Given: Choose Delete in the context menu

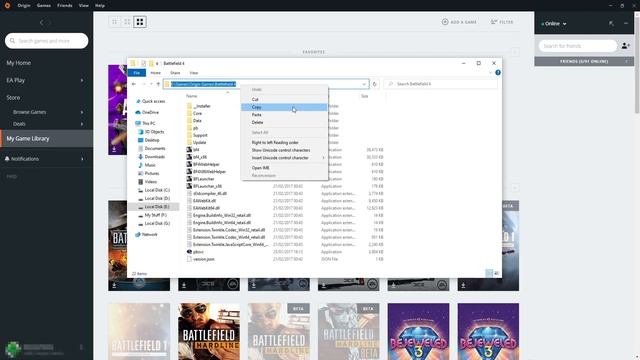Looking at the screenshot, I should click(x=284, y=122).
